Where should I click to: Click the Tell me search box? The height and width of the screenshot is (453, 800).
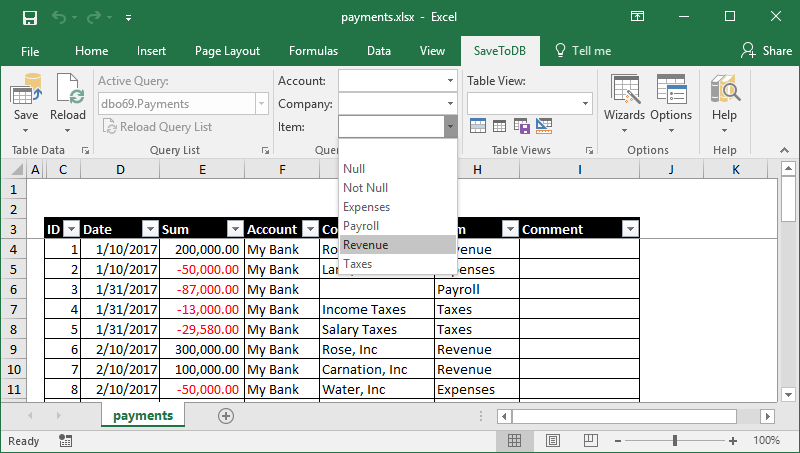(x=583, y=51)
